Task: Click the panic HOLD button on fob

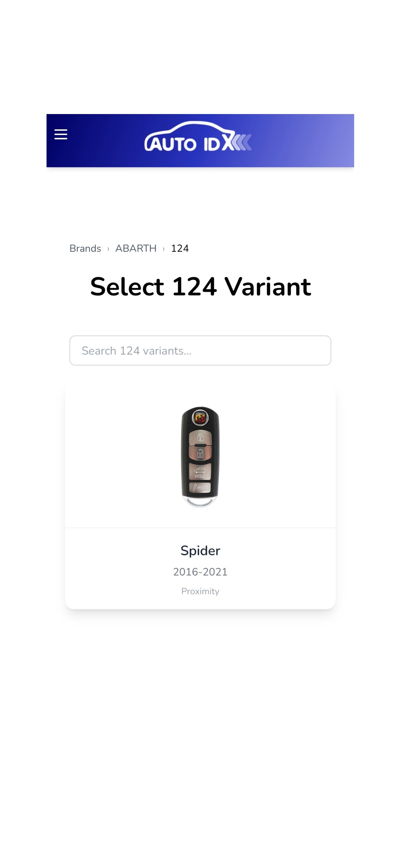Action: click(200, 487)
